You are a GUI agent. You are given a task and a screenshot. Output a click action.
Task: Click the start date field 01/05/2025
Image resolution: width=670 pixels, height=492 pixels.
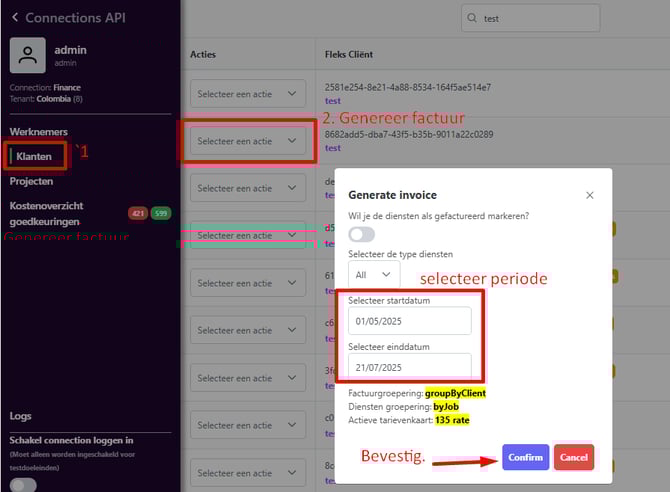click(409, 321)
